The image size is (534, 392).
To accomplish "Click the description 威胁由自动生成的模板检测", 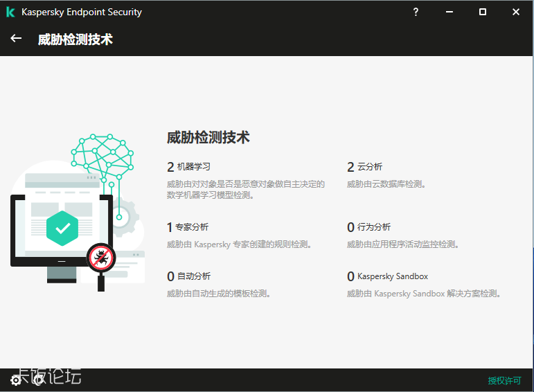I will (219, 293).
